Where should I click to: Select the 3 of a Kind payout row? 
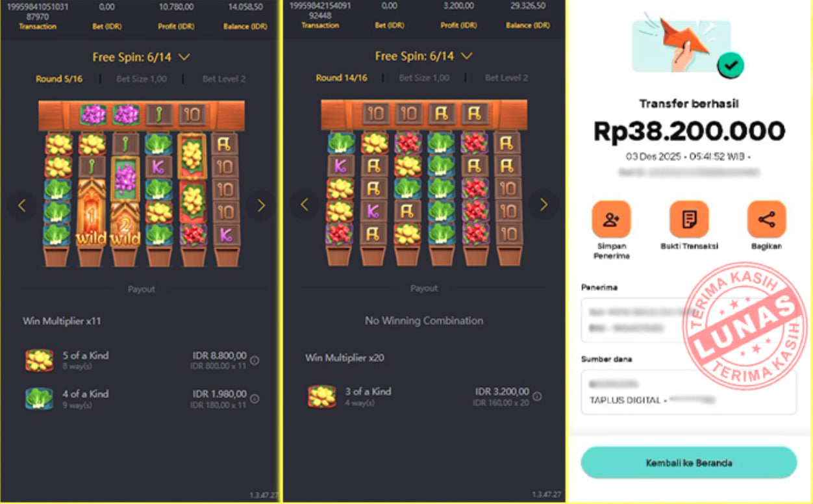coord(424,396)
